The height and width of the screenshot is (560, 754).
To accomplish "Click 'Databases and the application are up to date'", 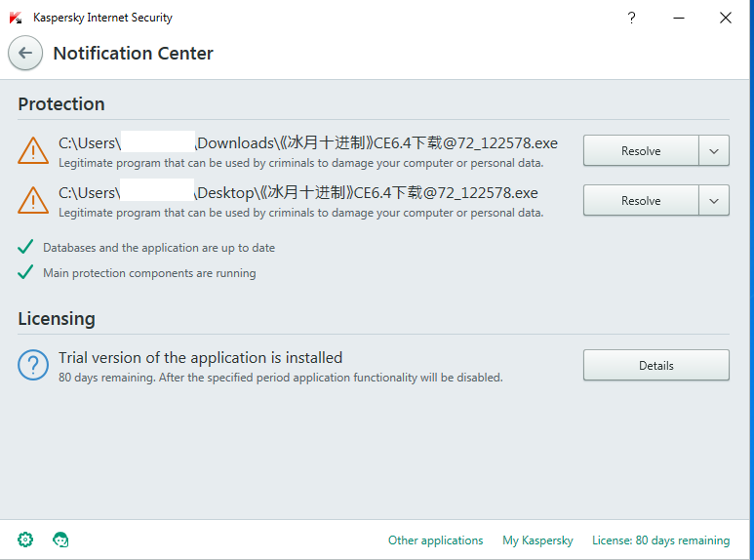I will [x=159, y=247].
